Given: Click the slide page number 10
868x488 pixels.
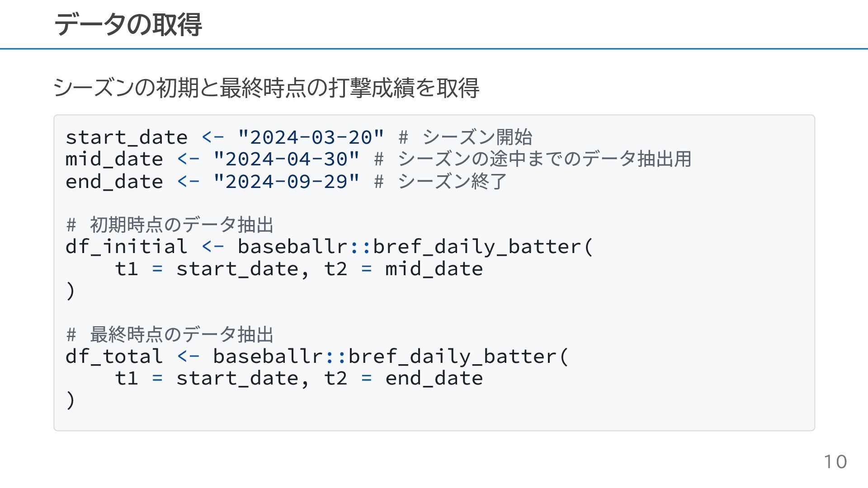Looking at the screenshot, I should [x=835, y=462].
